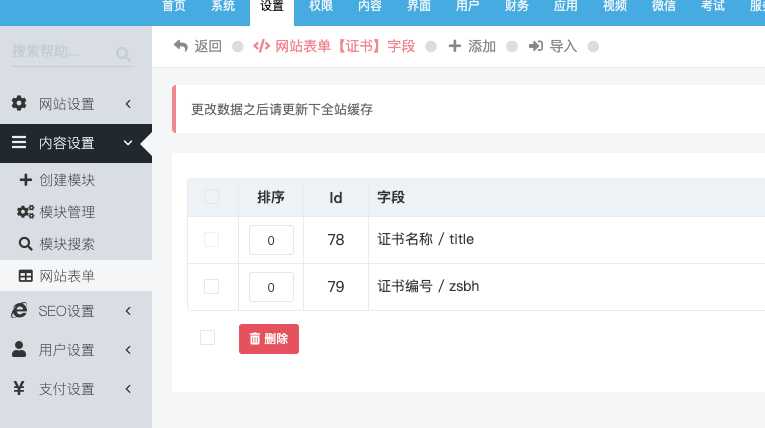Click the yen icon beside 支付设置
Image resolution: width=765 pixels, height=428 pixels.
[x=19, y=388]
